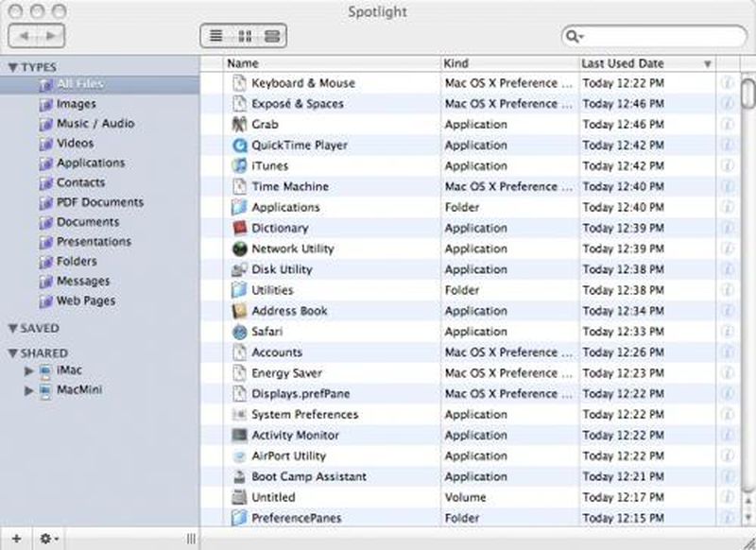The height and width of the screenshot is (550, 756).
Task: Click the Grab application icon
Action: pos(239,125)
